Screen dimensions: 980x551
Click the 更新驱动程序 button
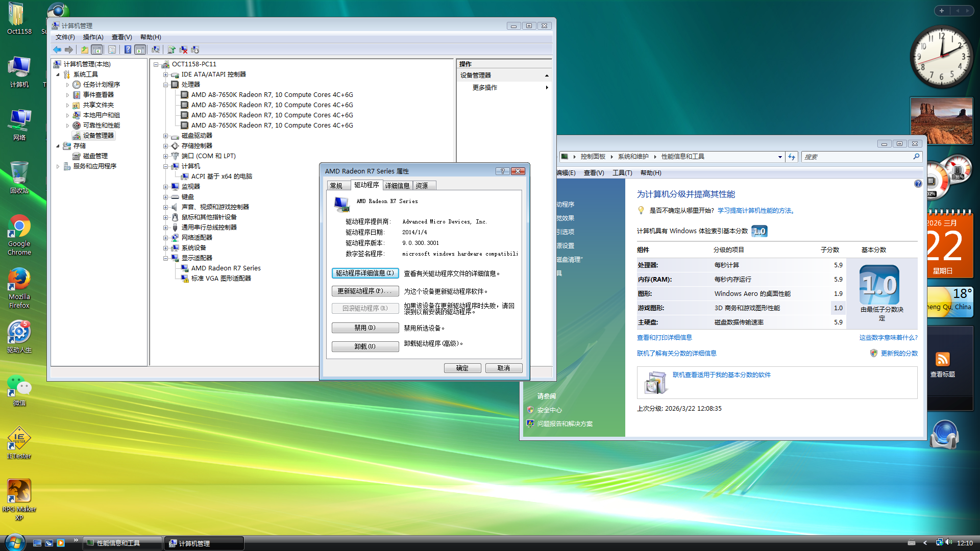pyautogui.click(x=365, y=291)
